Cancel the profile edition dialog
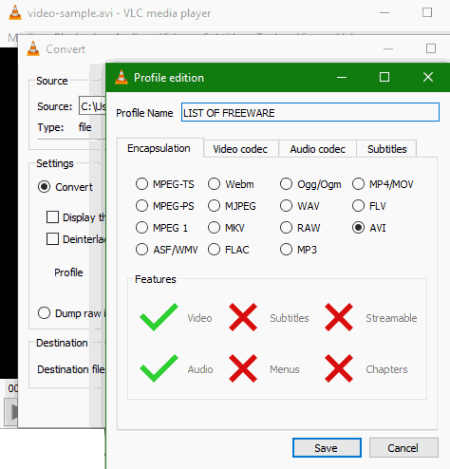The image size is (450, 469). pos(404,448)
